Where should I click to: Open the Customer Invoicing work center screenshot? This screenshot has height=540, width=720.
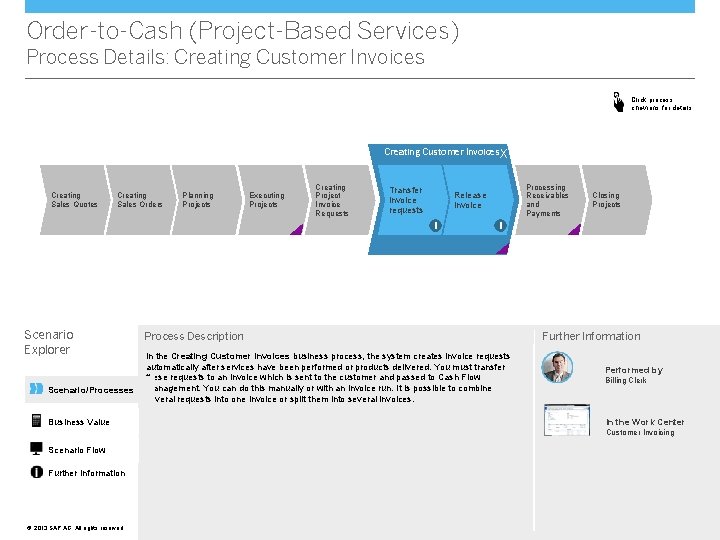coord(567,420)
